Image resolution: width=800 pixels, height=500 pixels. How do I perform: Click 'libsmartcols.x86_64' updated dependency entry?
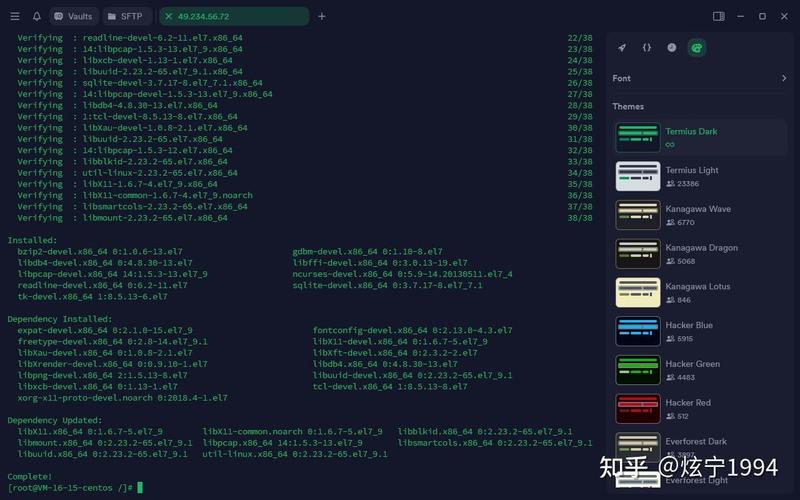click(495, 443)
